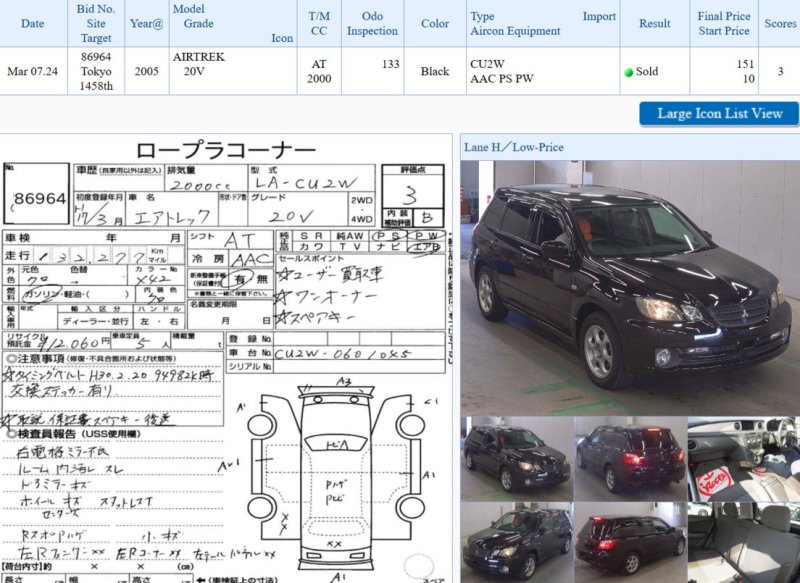Click the bid number 86964 Tokyo cell

[96, 72]
